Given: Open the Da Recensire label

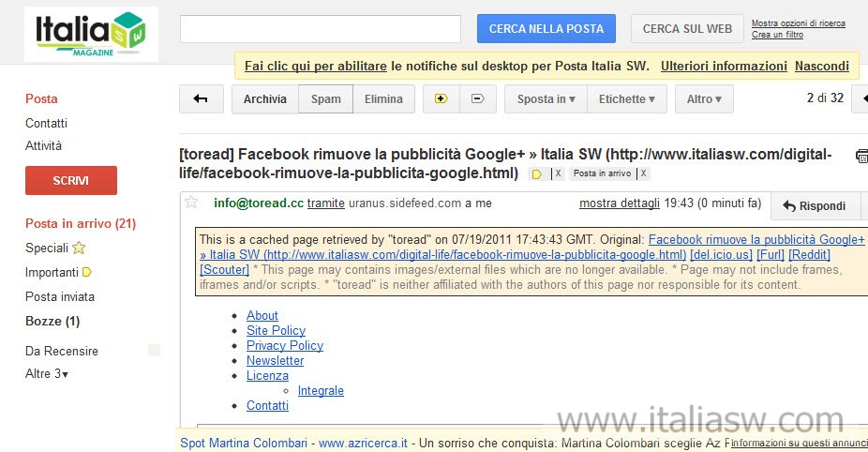Looking at the screenshot, I should pyautogui.click(x=62, y=351).
